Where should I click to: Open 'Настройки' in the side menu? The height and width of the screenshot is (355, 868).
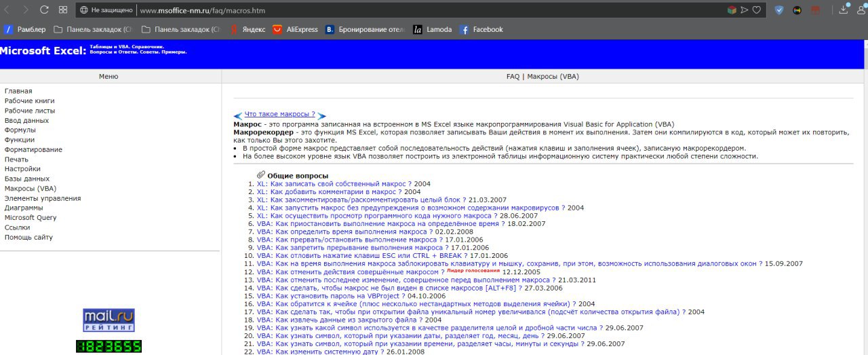22,169
